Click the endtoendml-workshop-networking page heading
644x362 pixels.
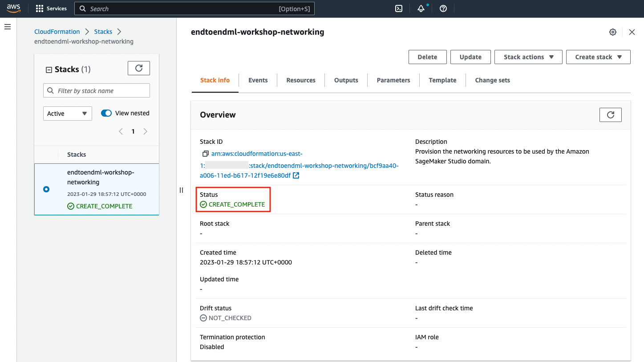click(x=258, y=32)
